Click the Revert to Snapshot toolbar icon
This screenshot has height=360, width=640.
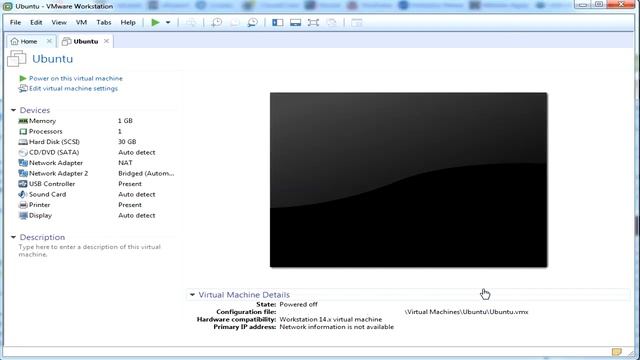(x=235, y=22)
